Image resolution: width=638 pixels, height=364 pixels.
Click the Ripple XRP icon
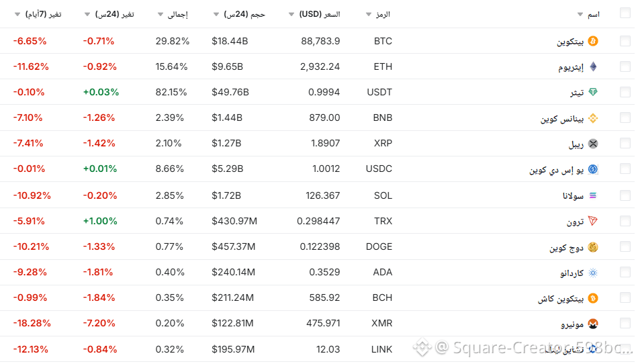(593, 144)
